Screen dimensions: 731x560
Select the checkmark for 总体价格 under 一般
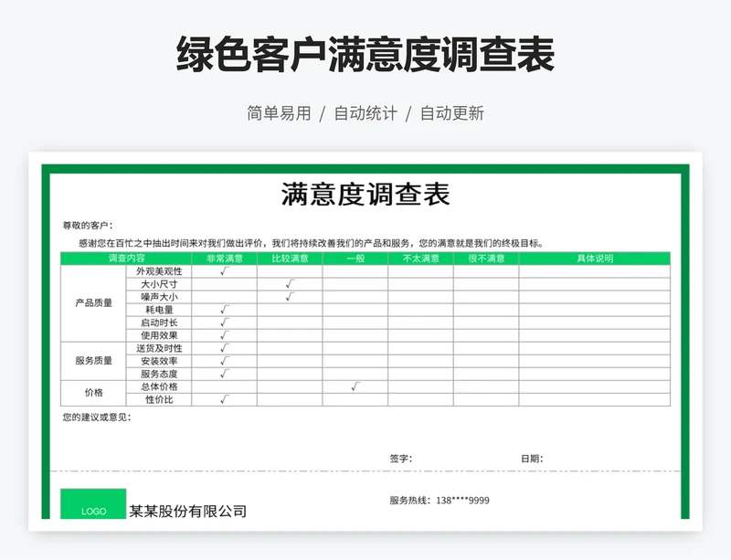click(x=355, y=386)
